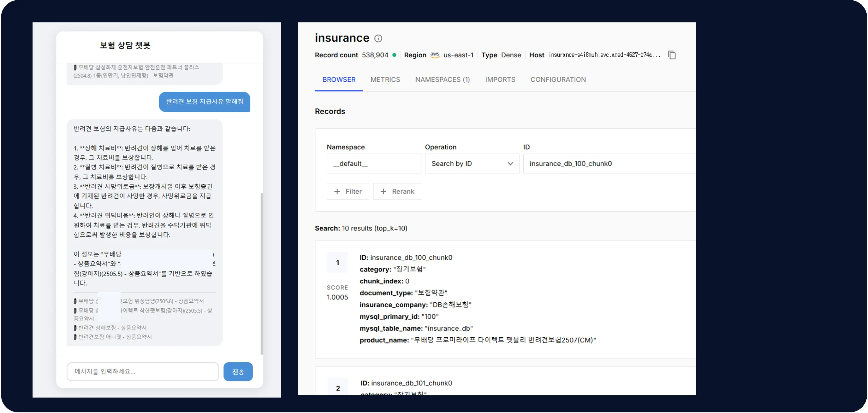Click the Operation field label

tap(440, 147)
